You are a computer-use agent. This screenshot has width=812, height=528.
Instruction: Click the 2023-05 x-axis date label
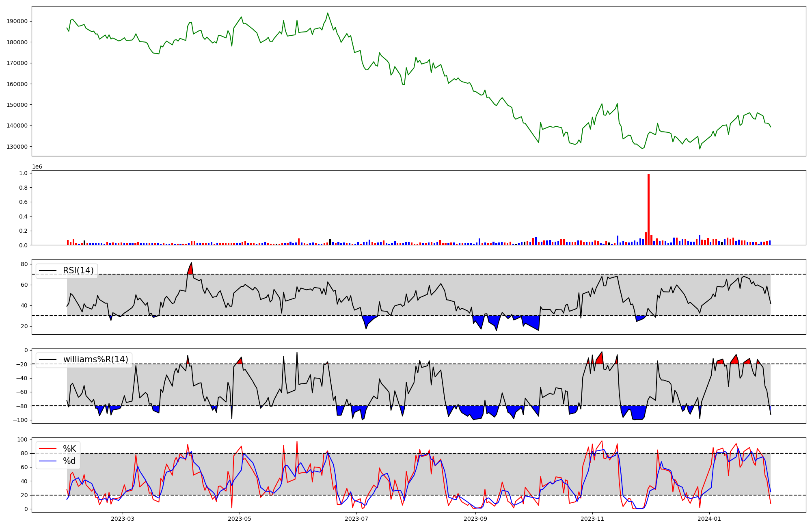pos(240,519)
